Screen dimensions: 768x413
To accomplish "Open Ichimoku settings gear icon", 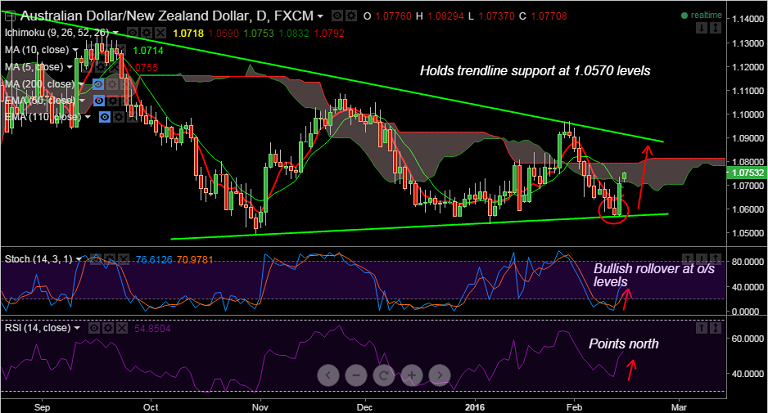I will coord(146,33).
